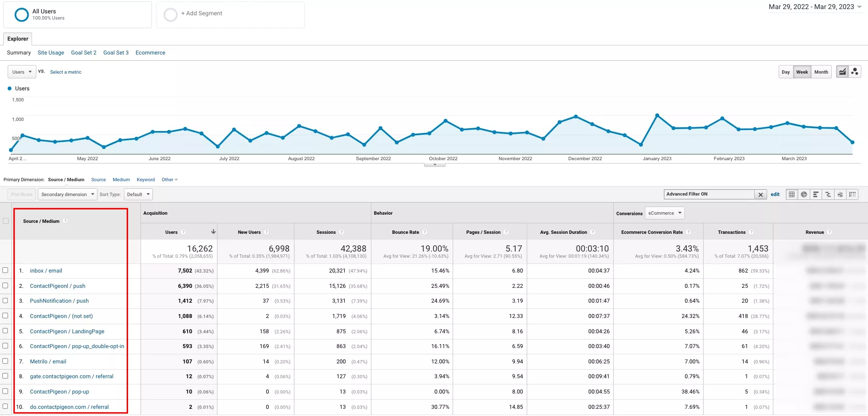Check the ContactPigeon / LandingPage row checkbox
Image resolution: width=868 pixels, height=416 pixels.
5,331
